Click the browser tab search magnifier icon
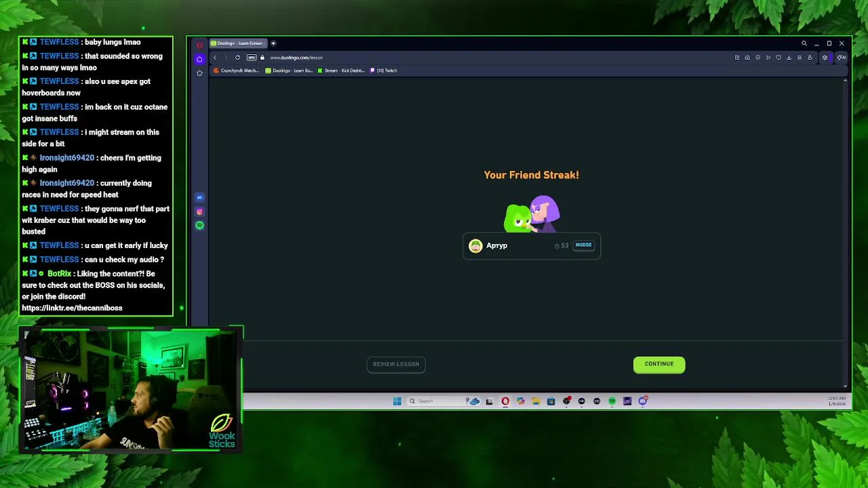 coord(804,43)
